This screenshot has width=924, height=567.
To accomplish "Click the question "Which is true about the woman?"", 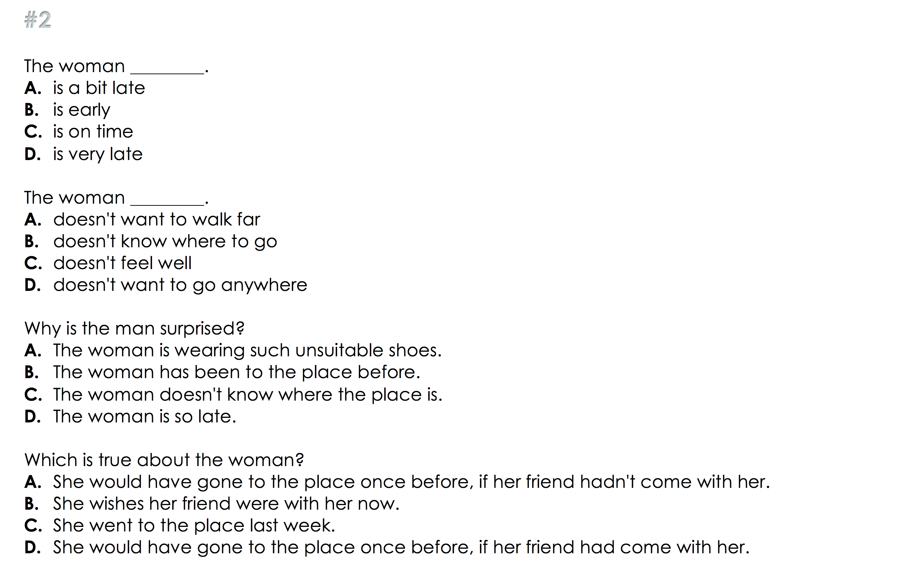I will pos(164,460).
